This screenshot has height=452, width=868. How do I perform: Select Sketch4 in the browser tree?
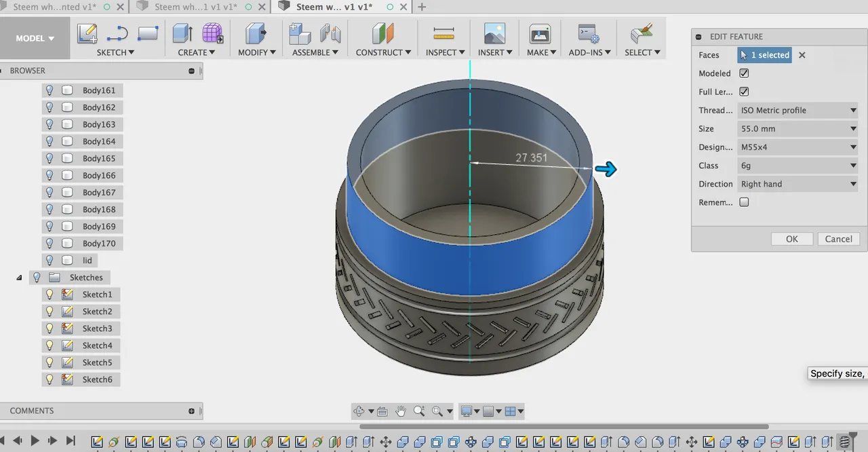(97, 345)
